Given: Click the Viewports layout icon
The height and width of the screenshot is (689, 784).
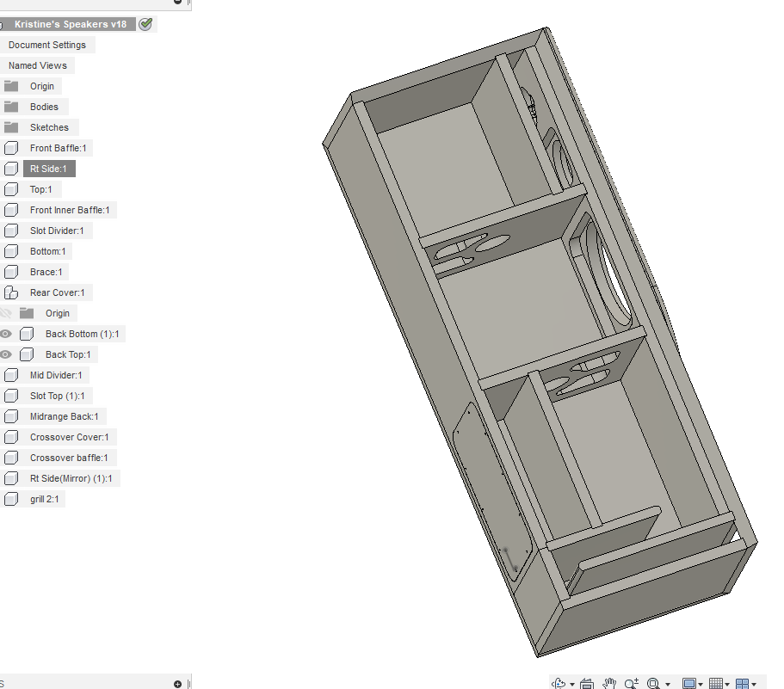Looking at the screenshot, I should pyautogui.click(x=743, y=683).
